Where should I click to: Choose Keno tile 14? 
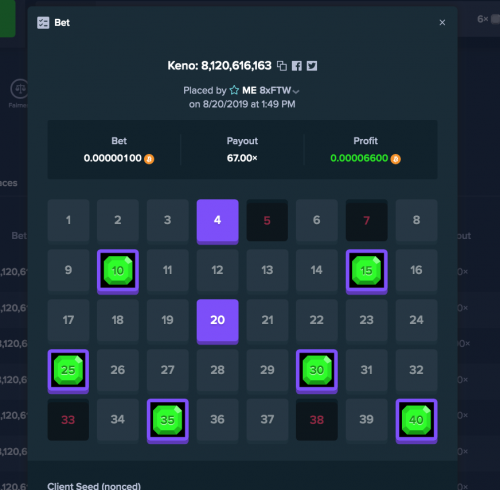coord(317,270)
